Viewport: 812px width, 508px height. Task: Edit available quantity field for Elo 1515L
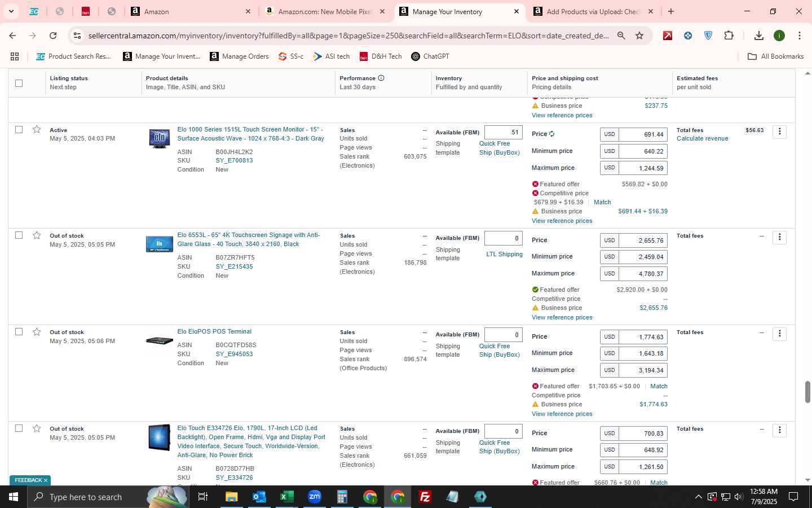[x=503, y=132]
